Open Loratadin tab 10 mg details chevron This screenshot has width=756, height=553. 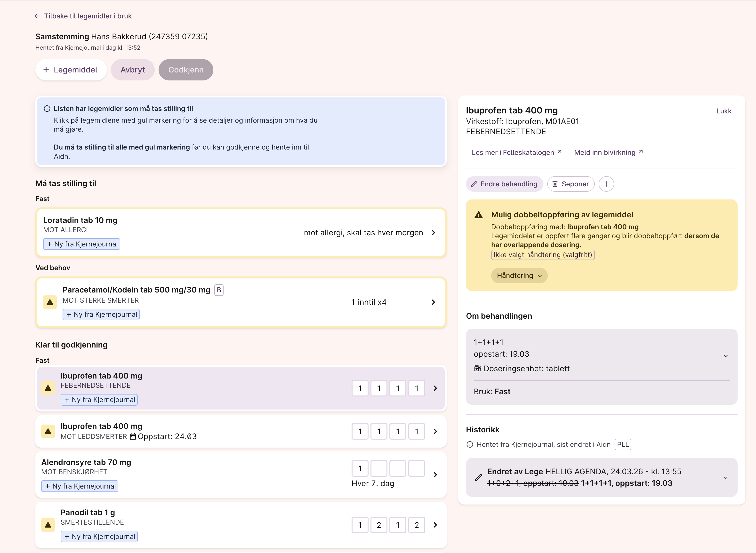pyautogui.click(x=433, y=233)
